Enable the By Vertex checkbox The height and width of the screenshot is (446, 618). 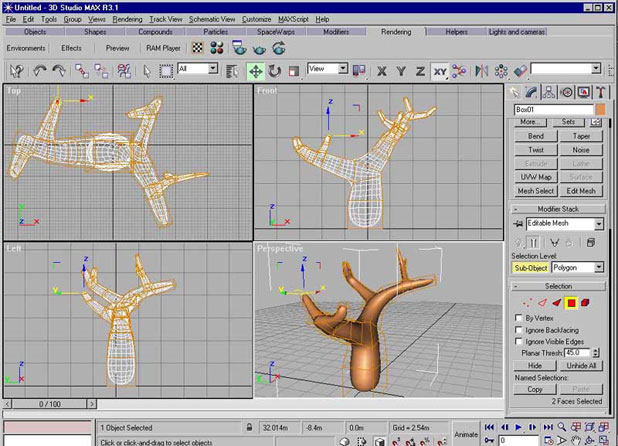[518, 318]
